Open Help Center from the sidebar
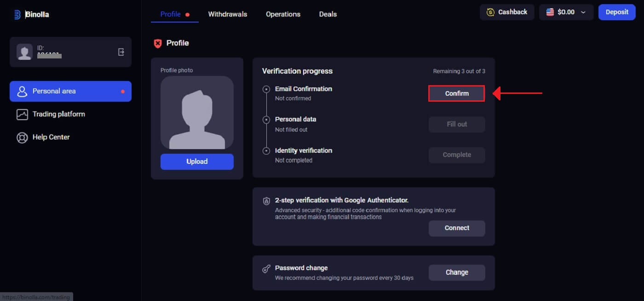 pos(51,137)
